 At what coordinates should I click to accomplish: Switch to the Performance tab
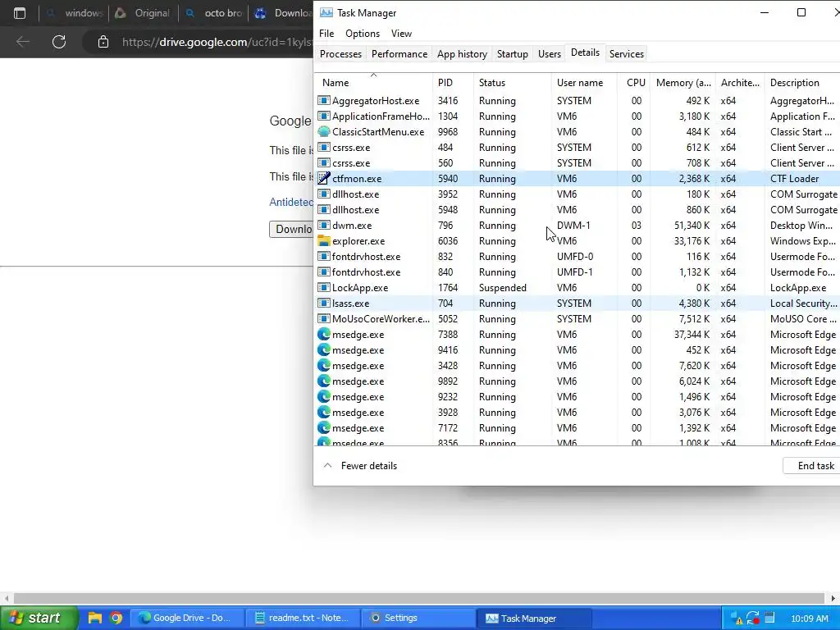(x=399, y=53)
